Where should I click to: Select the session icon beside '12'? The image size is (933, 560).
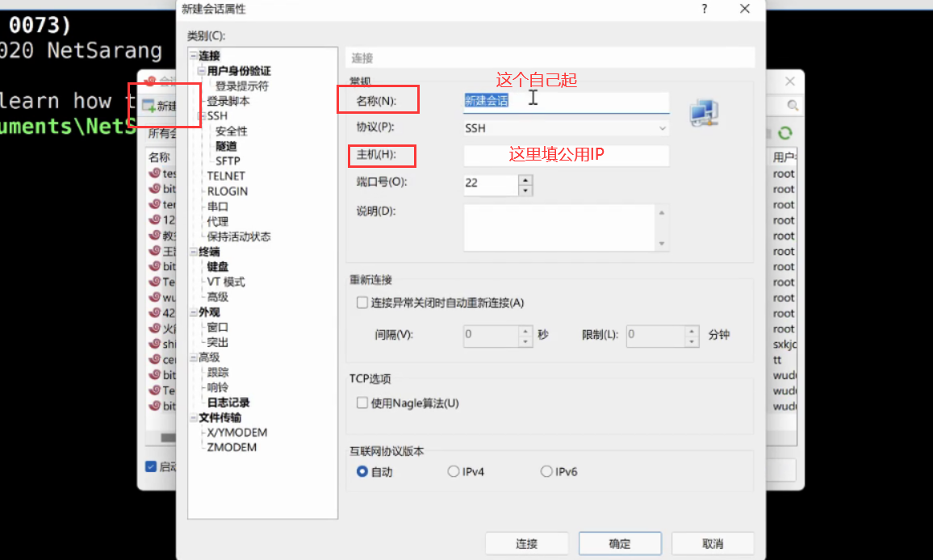coord(155,219)
